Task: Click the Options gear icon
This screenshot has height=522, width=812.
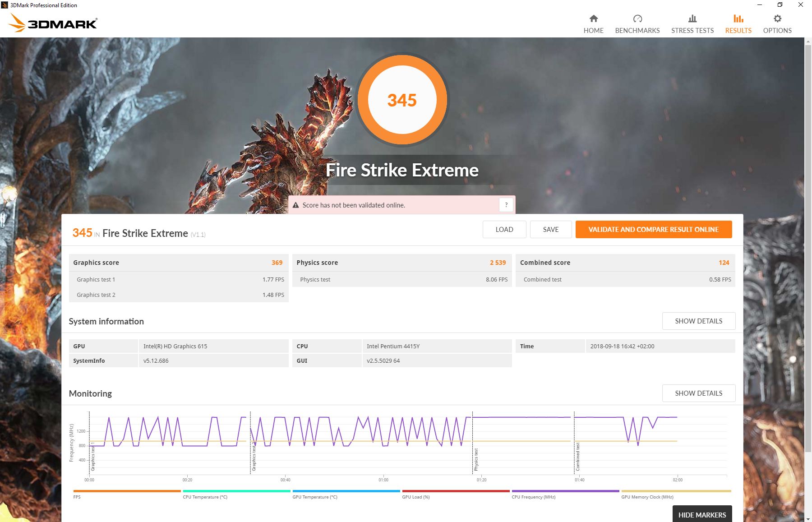Action: 777,18
